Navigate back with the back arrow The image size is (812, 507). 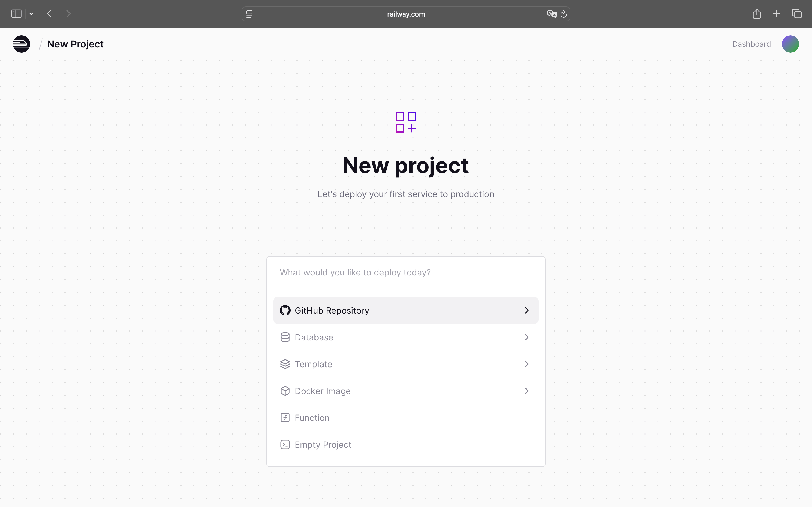[x=49, y=13]
